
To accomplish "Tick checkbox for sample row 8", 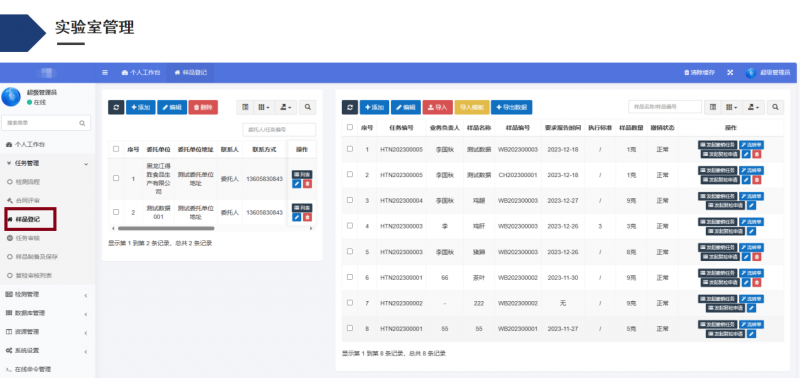I will (349, 328).
